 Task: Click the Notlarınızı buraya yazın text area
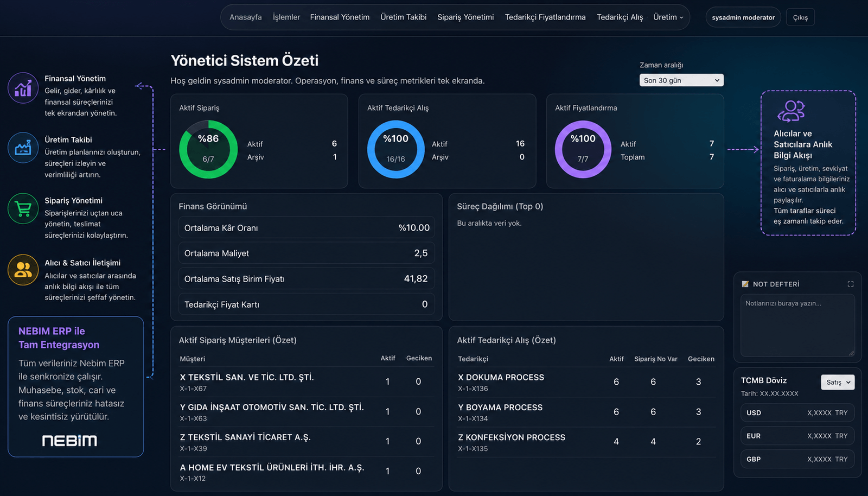797,325
